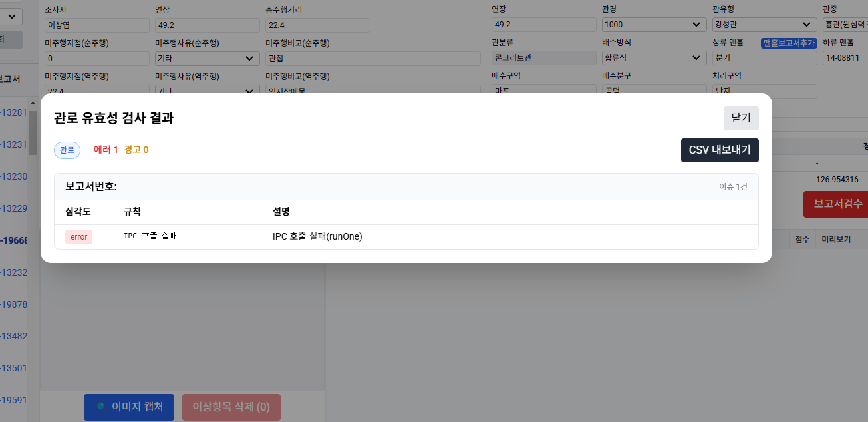The image size is (868, 422).
Task: Open the 배수방식 dropdown showing 합류식
Action: (x=653, y=58)
